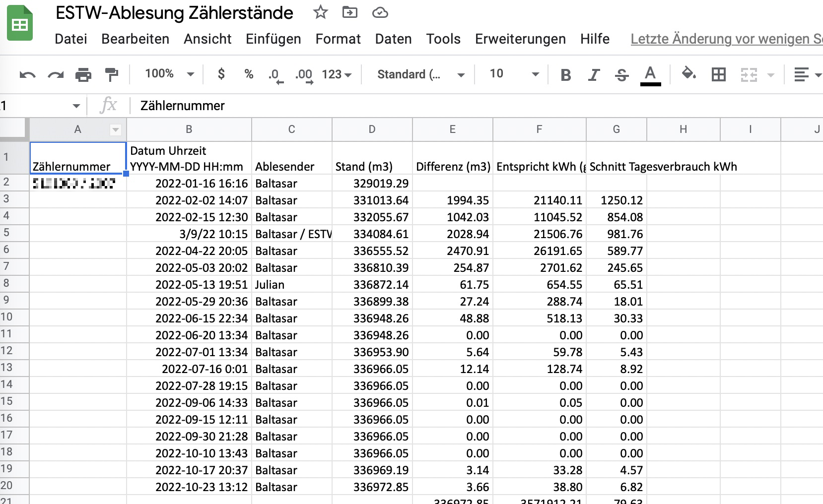Toggle bold formatting
The image size is (823, 504).
[565, 75]
